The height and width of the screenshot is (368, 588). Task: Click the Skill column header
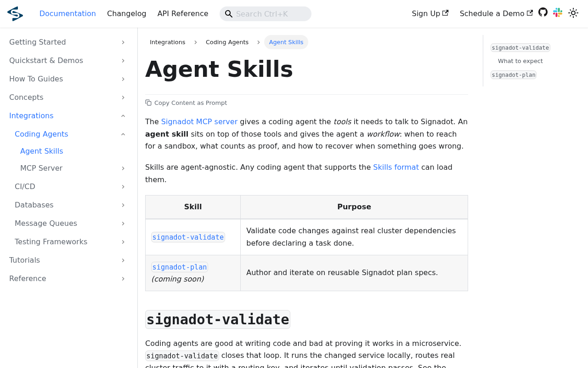[193, 207]
